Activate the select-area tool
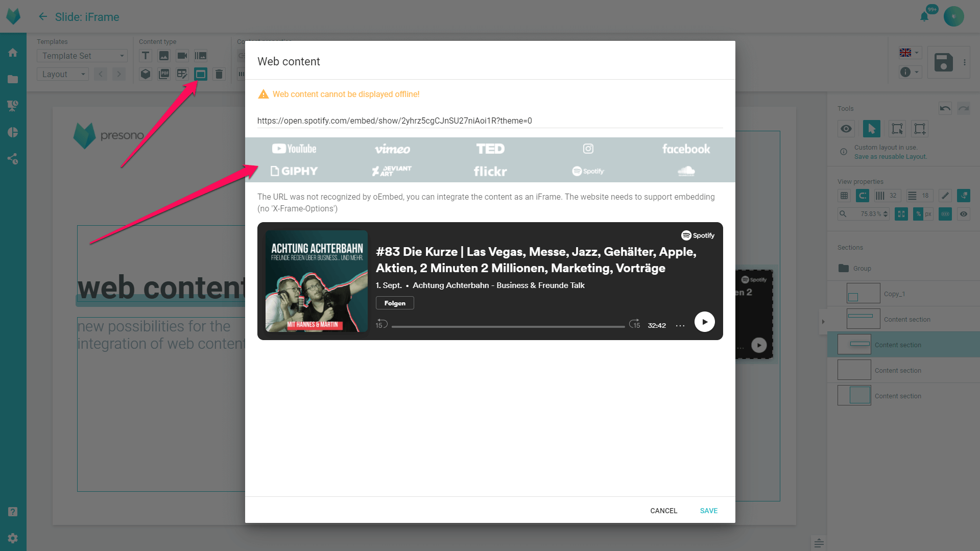Screen dimensions: 980x551 pyautogui.click(x=897, y=129)
